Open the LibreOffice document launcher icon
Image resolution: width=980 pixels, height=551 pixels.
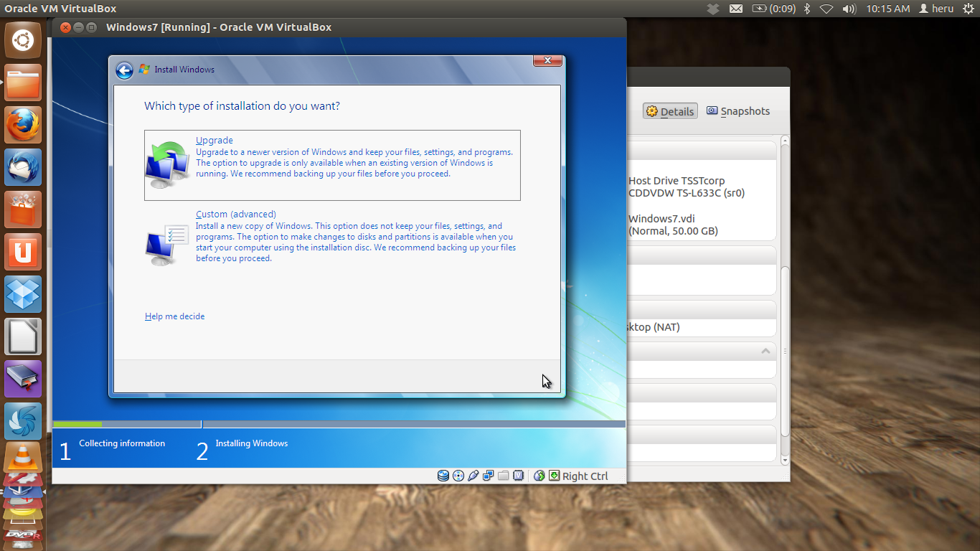[x=23, y=336]
